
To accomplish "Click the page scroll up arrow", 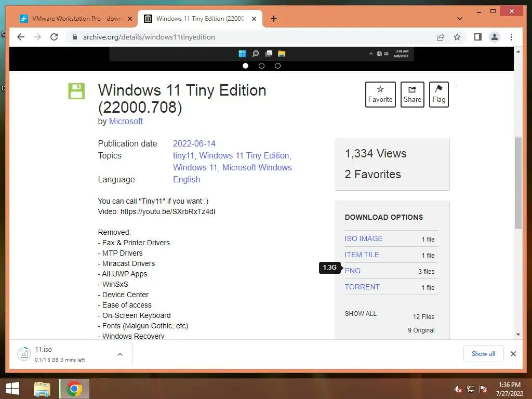I will 518,51.
